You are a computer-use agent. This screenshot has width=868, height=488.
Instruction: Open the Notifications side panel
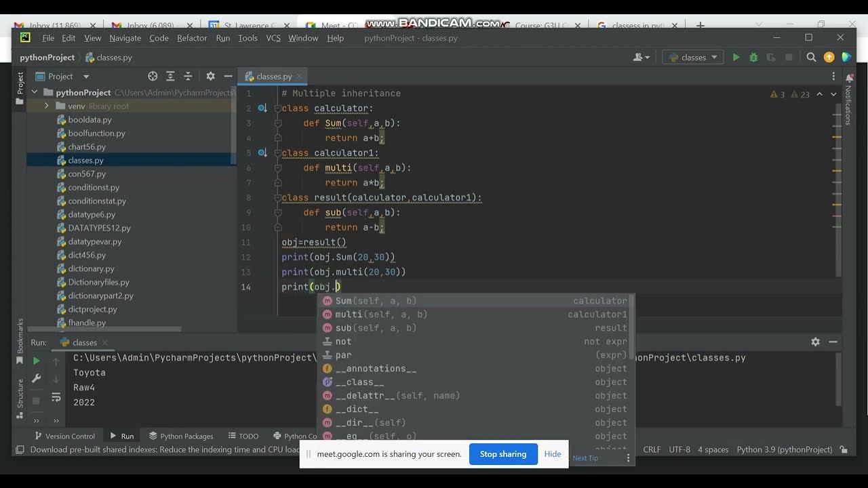click(848, 98)
